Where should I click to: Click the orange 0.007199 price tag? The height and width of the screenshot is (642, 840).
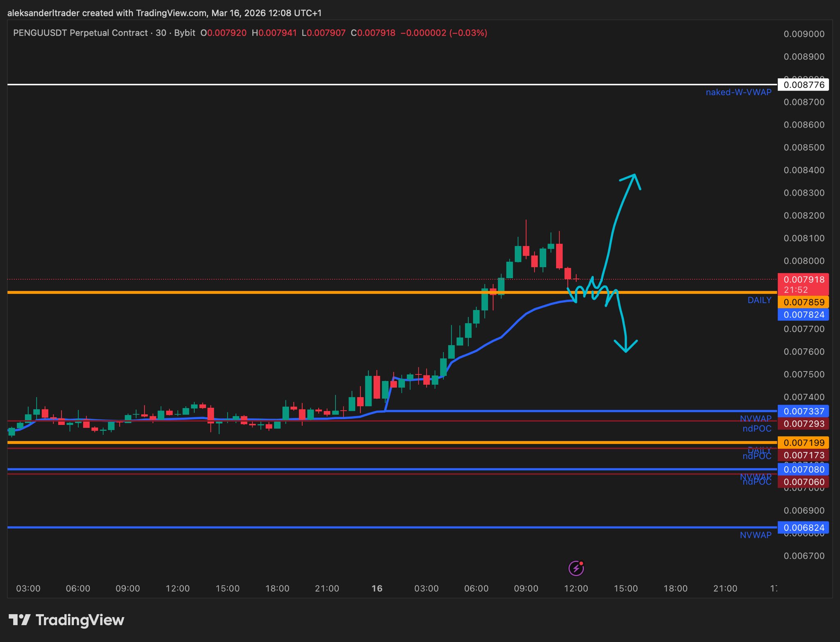803,443
